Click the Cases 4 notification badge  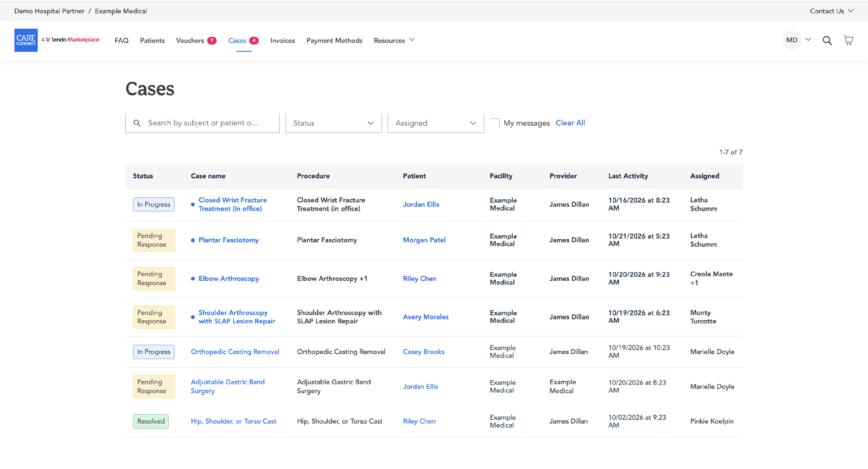pos(254,41)
